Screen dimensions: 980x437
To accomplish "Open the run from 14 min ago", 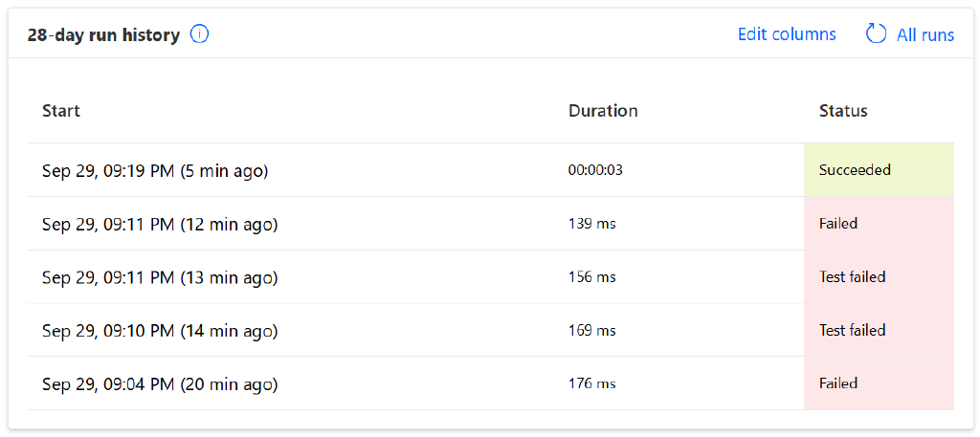I will (x=160, y=331).
